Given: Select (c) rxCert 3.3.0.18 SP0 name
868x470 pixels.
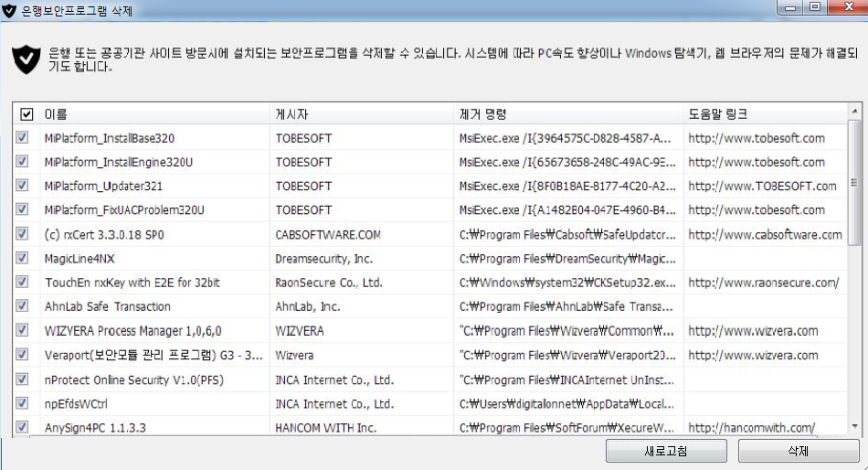Looking at the screenshot, I should pyautogui.click(x=105, y=234).
